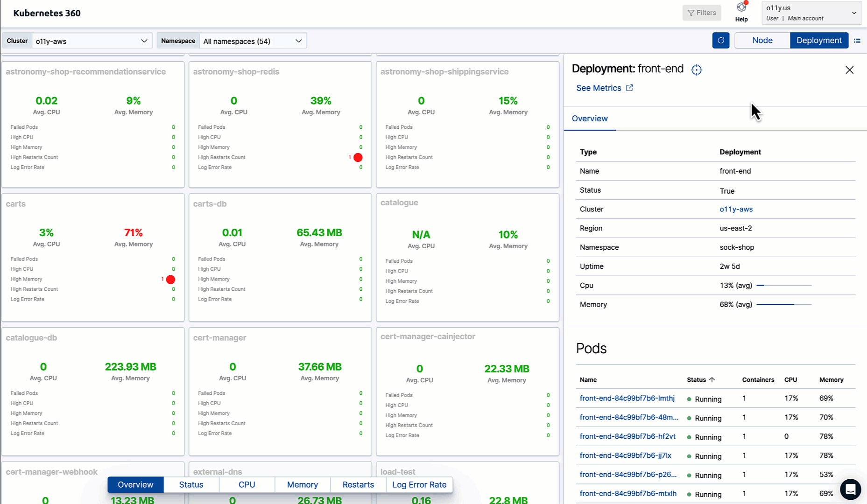
Task: Expand the o11y.us account dropdown
Action: (811, 13)
